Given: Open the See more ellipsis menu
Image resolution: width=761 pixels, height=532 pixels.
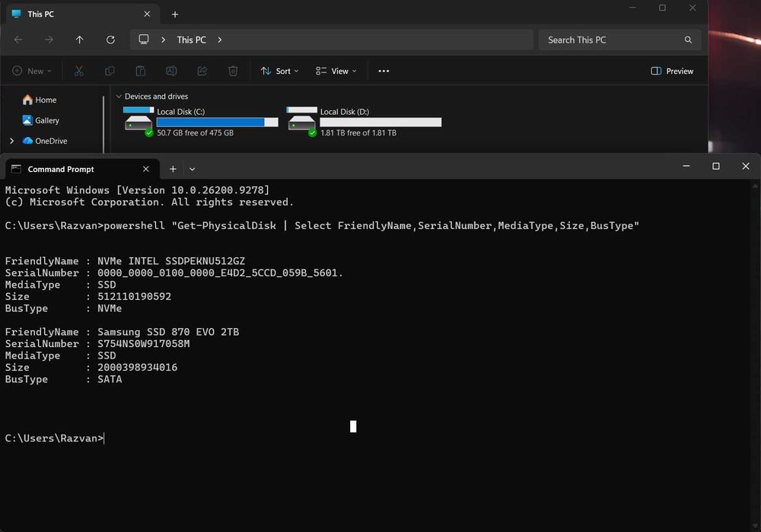Looking at the screenshot, I should pos(384,71).
